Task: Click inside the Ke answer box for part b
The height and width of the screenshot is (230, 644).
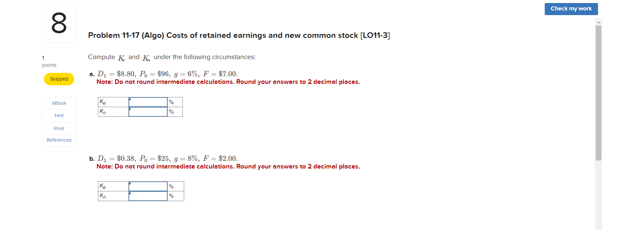Action: point(148,186)
